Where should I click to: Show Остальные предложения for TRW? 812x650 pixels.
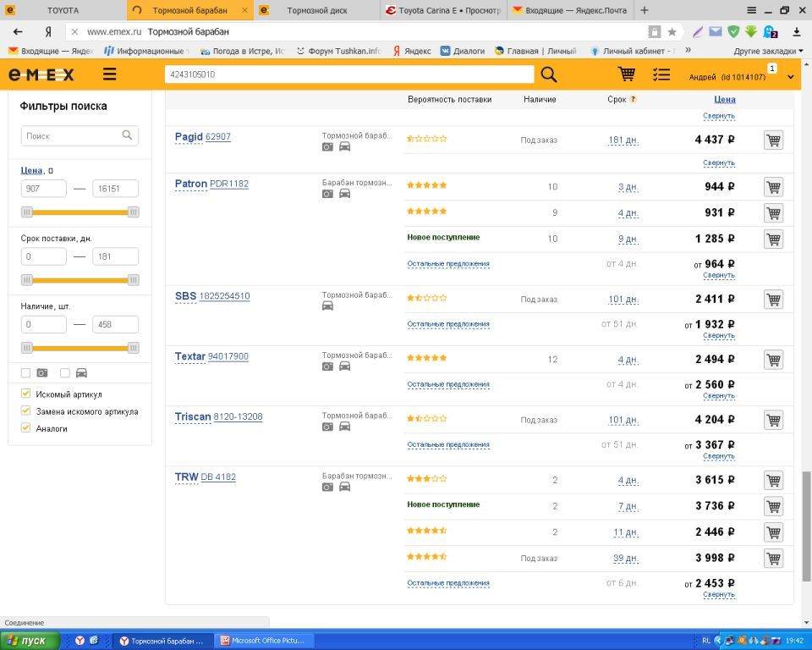click(447, 583)
